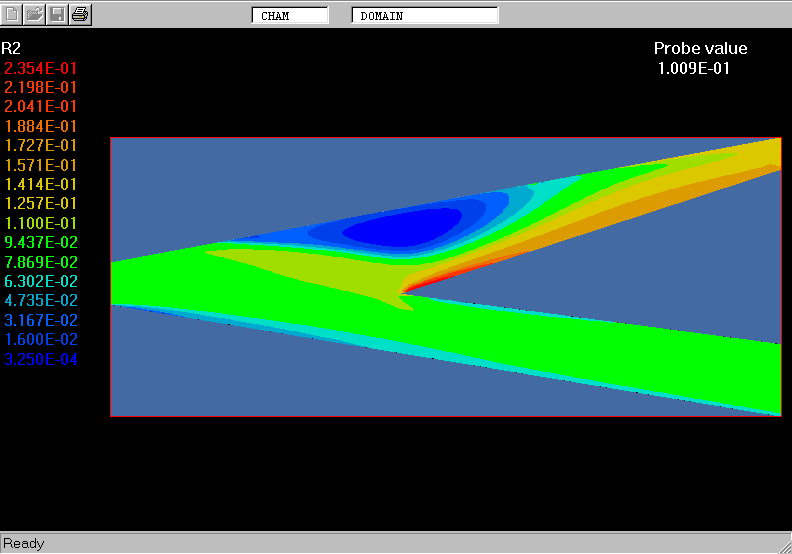This screenshot has height=554, width=792.
Task: Click the Save disk icon
Action: [58, 14]
